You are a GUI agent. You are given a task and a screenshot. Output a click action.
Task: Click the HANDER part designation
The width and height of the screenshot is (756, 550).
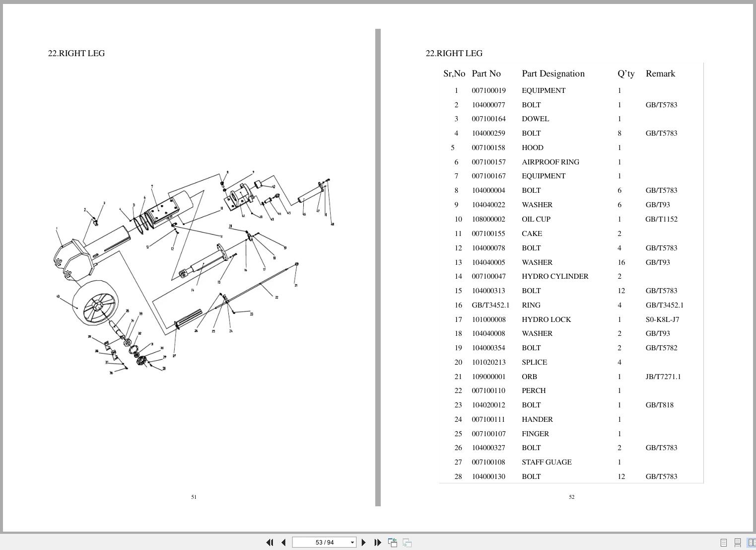click(x=537, y=419)
